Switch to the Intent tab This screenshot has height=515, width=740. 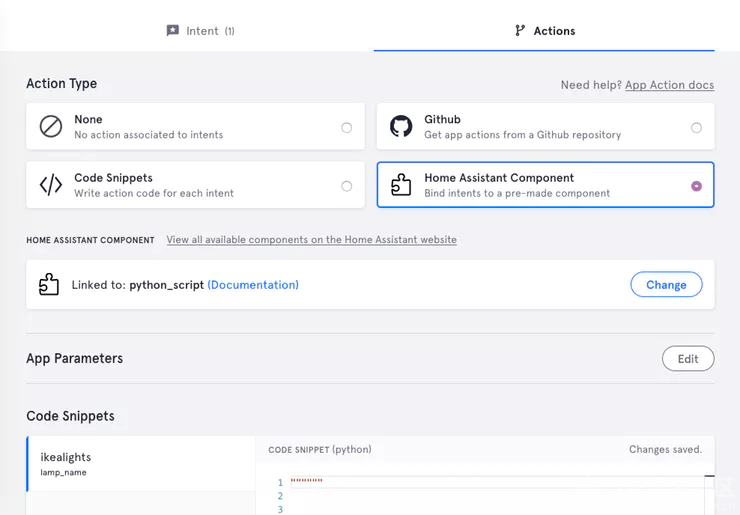[x=201, y=31]
